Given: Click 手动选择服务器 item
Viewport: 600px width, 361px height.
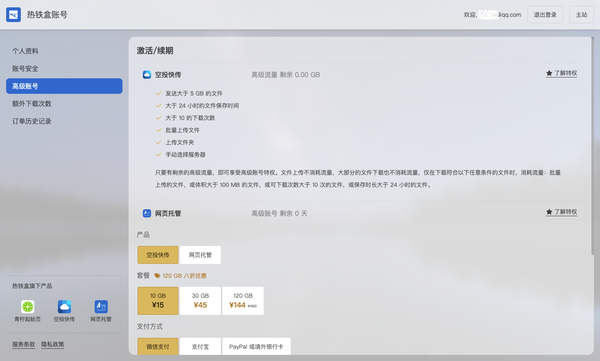Looking at the screenshot, I should coord(185,155).
